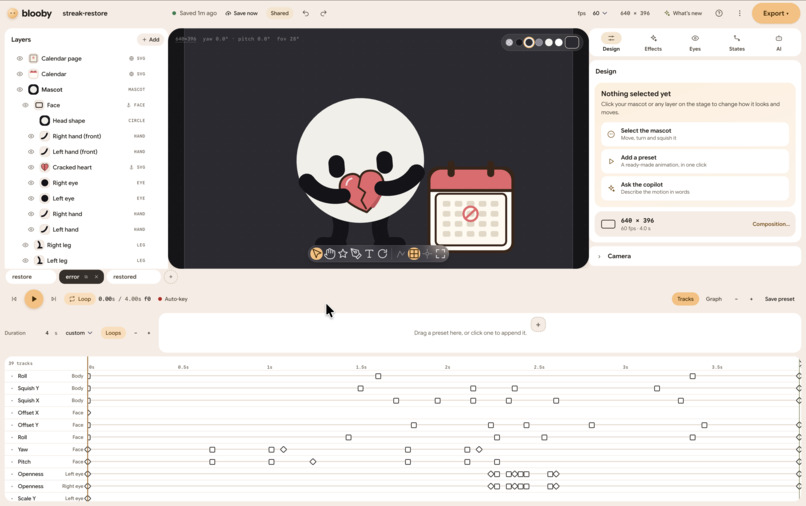Click the menu icon on the error tab
806x506 pixels.
pyautogui.click(x=86, y=277)
